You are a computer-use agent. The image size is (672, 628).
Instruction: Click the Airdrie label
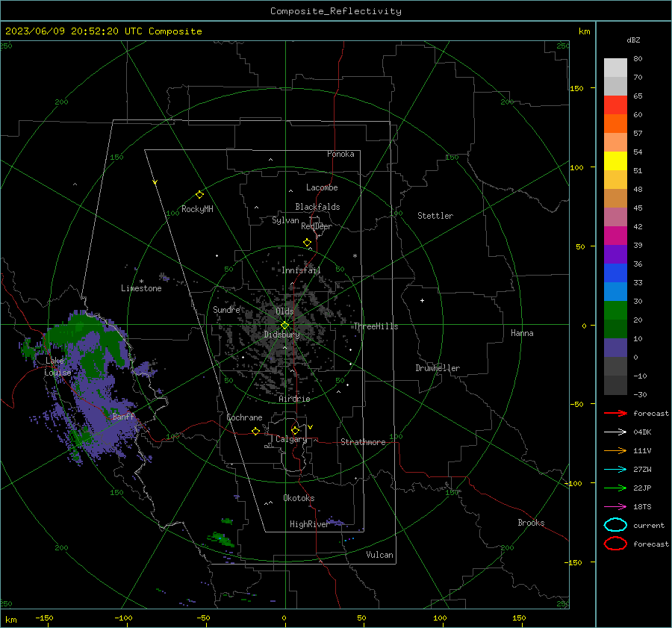click(x=294, y=399)
